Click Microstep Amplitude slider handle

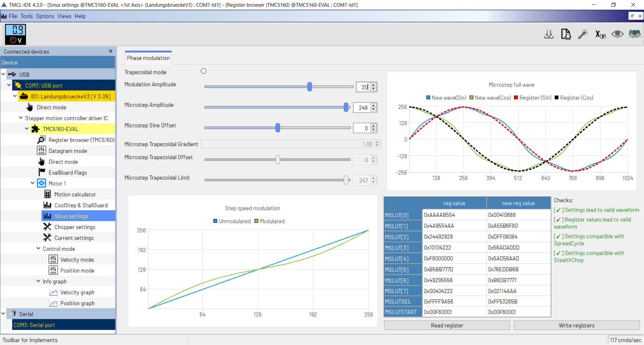click(346, 107)
